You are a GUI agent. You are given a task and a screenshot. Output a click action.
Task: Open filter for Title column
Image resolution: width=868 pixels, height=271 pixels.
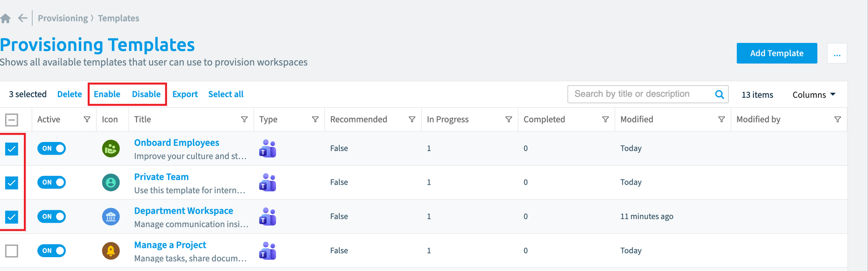[244, 119]
